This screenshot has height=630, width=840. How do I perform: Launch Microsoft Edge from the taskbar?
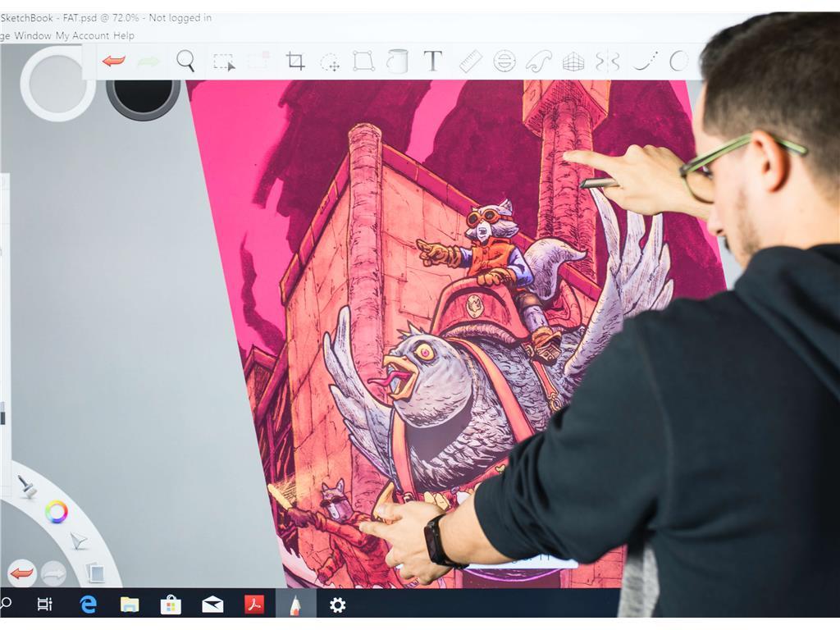pyautogui.click(x=89, y=605)
